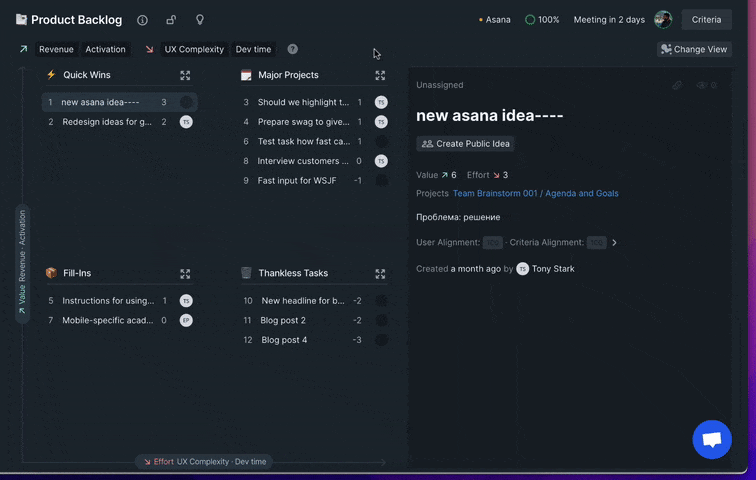
Task: Click the Create Public Idea button
Action: tap(465, 144)
